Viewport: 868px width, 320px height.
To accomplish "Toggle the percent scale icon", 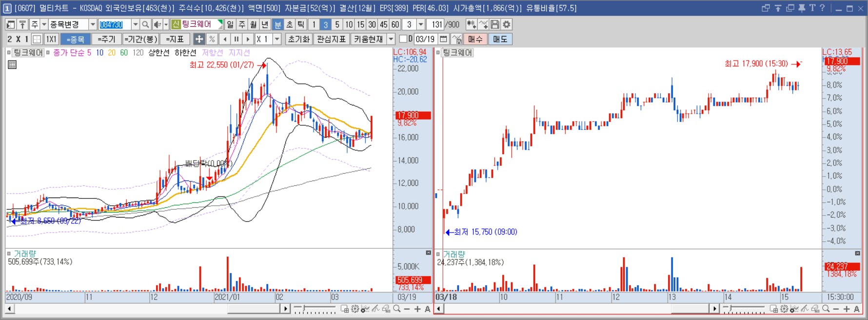I will coord(212,39).
